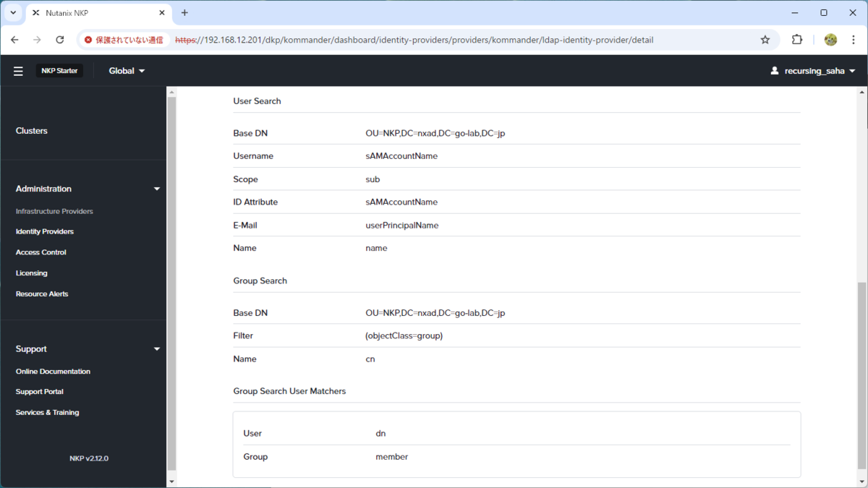Click the sidebar vertical scrollbar
The width and height of the screenshot is (868, 488).
[x=171, y=282]
